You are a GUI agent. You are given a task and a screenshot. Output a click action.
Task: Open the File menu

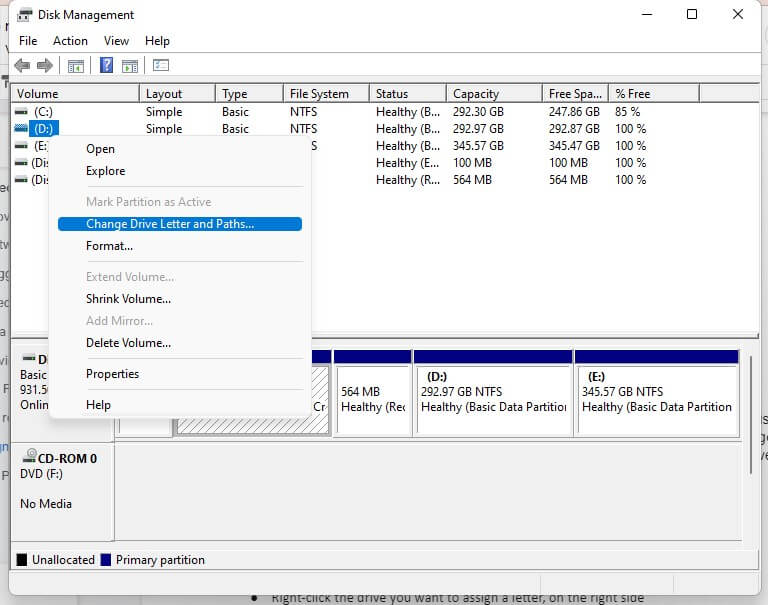(28, 41)
